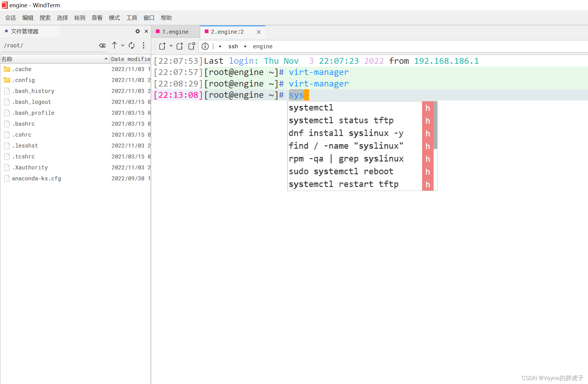Open file manager more options menu
Image resolution: width=588 pixels, height=384 pixels.
[x=143, y=46]
